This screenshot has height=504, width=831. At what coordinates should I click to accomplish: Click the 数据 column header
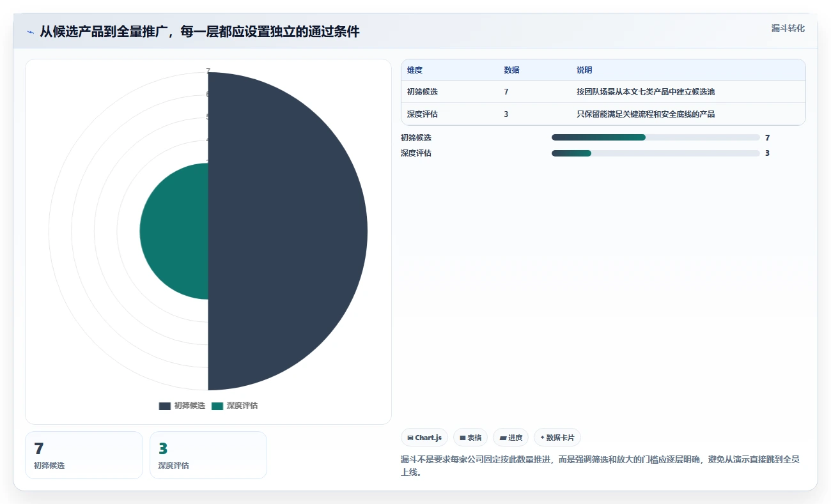pos(511,70)
